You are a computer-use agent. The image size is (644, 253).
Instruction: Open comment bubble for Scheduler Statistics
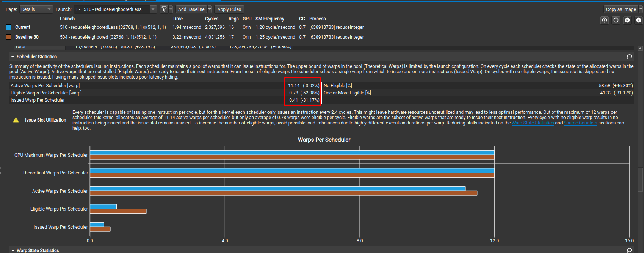630,57
